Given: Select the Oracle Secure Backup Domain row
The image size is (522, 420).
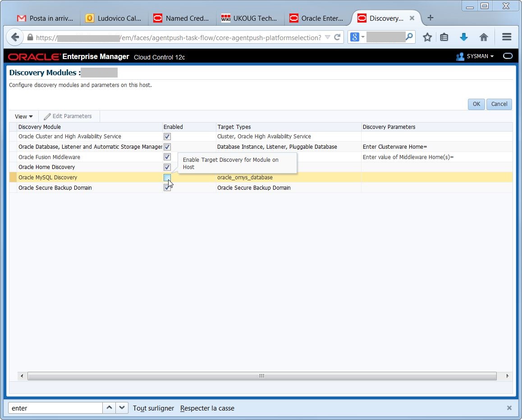Looking at the screenshot, I should pos(261,188).
